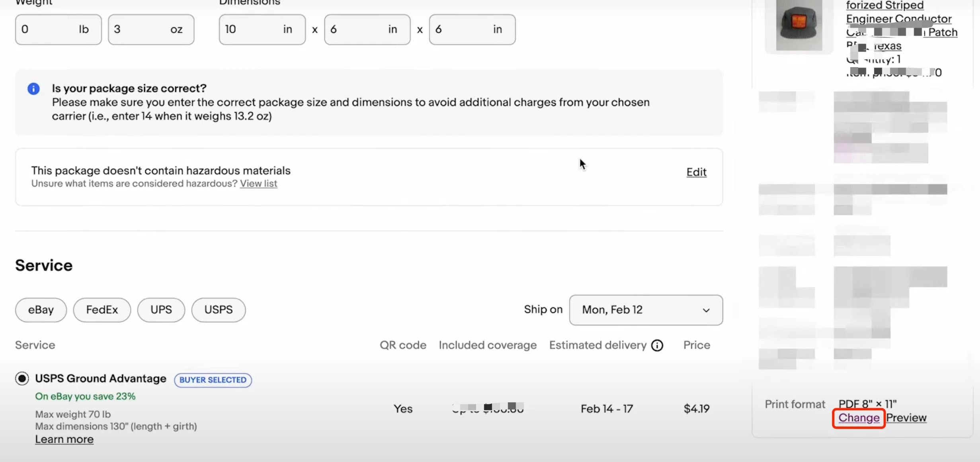Click the hat product thumbnail image
Screen dimensions: 980x462
(798, 25)
